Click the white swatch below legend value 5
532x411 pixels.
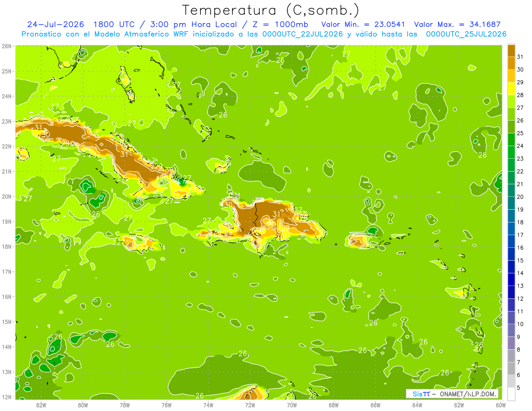point(511,394)
